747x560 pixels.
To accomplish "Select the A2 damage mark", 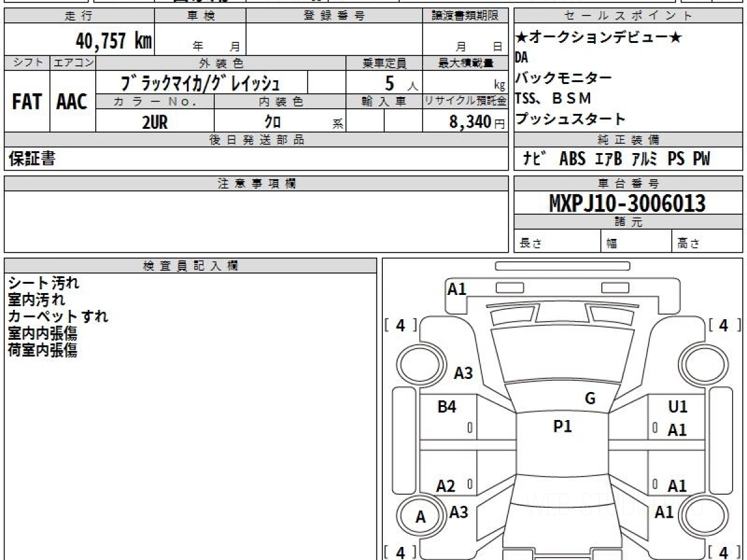I will point(446,487).
